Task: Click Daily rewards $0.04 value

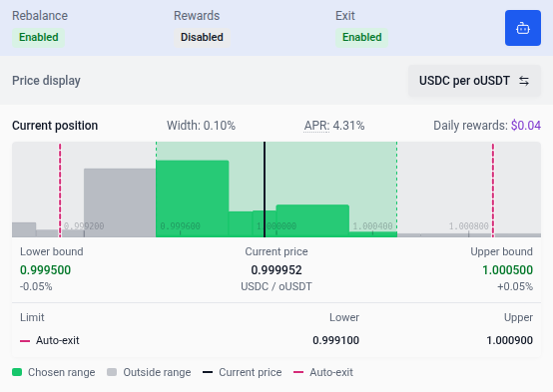Action: pos(526,126)
